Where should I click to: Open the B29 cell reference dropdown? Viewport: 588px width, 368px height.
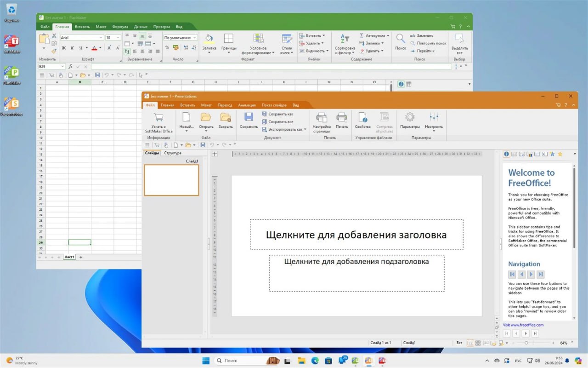click(62, 67)
